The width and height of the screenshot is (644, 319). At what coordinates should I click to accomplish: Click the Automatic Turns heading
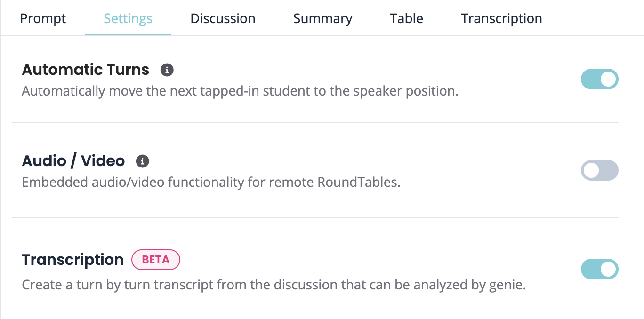(86, 70)
